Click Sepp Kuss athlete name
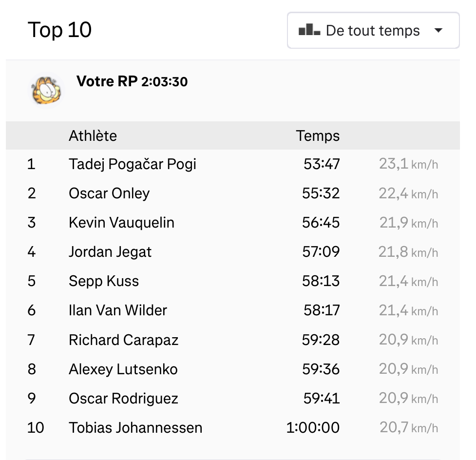Viewport: 476px width, 460px height. coord(104,281)
